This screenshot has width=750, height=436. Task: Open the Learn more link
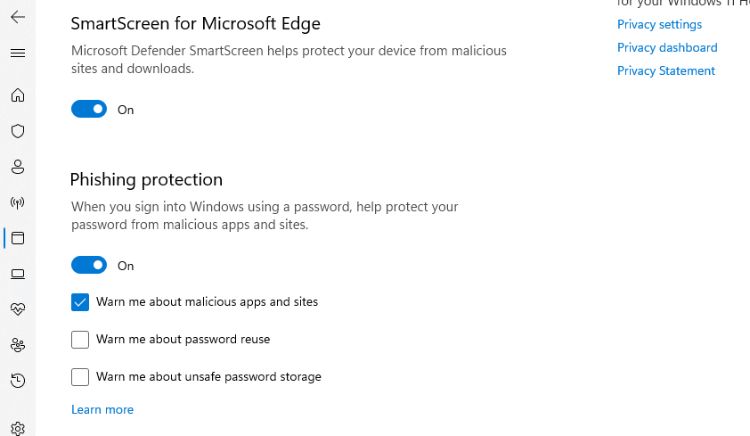[x=102, y=410]
